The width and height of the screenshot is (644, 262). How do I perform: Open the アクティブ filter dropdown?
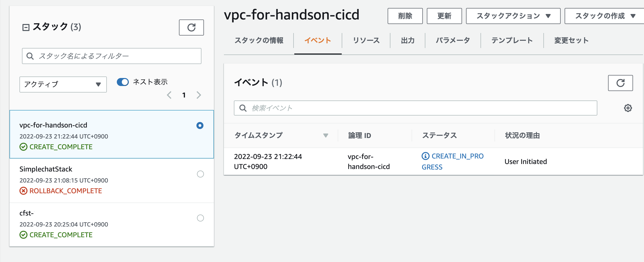(x=63, y=84)
